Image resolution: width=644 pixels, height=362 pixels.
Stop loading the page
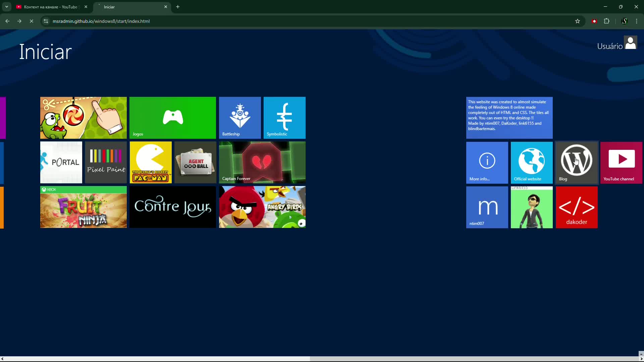(x=32, y=21)
